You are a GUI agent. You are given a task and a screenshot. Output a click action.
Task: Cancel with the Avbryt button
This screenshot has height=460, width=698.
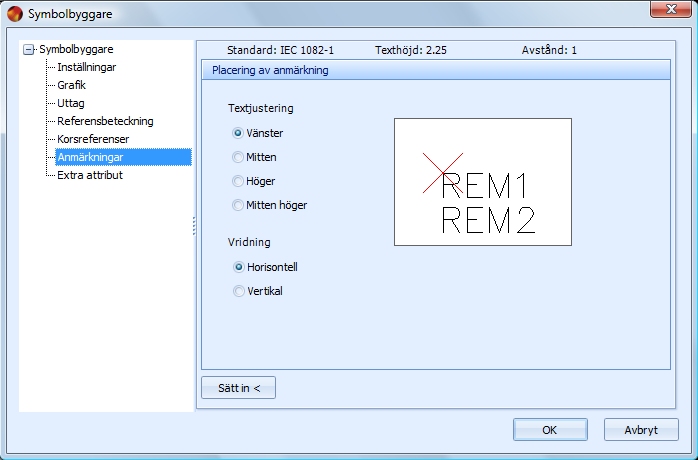pos(641,430)
